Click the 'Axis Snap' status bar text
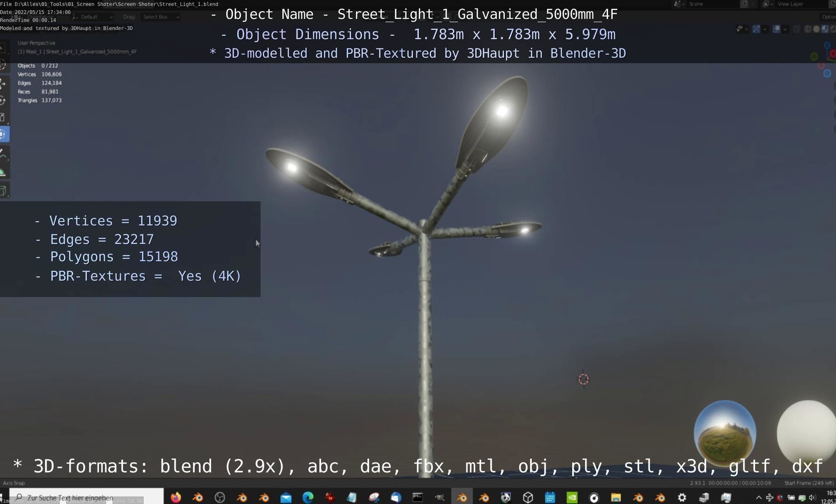Screen dimensions: 836x504 tap(14, 483)
